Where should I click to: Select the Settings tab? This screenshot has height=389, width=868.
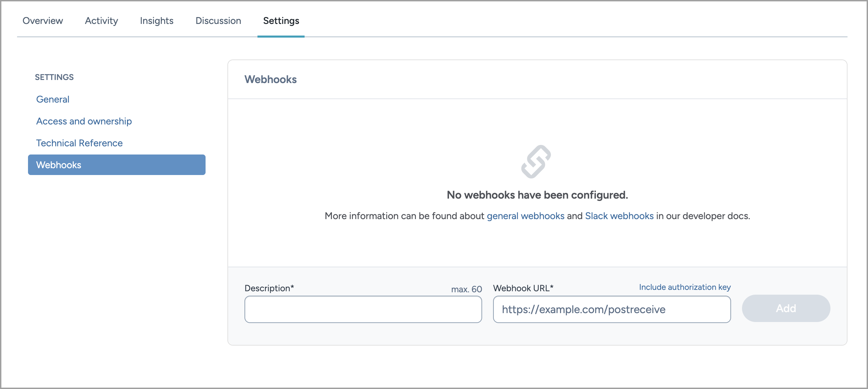tap(281, 21)
